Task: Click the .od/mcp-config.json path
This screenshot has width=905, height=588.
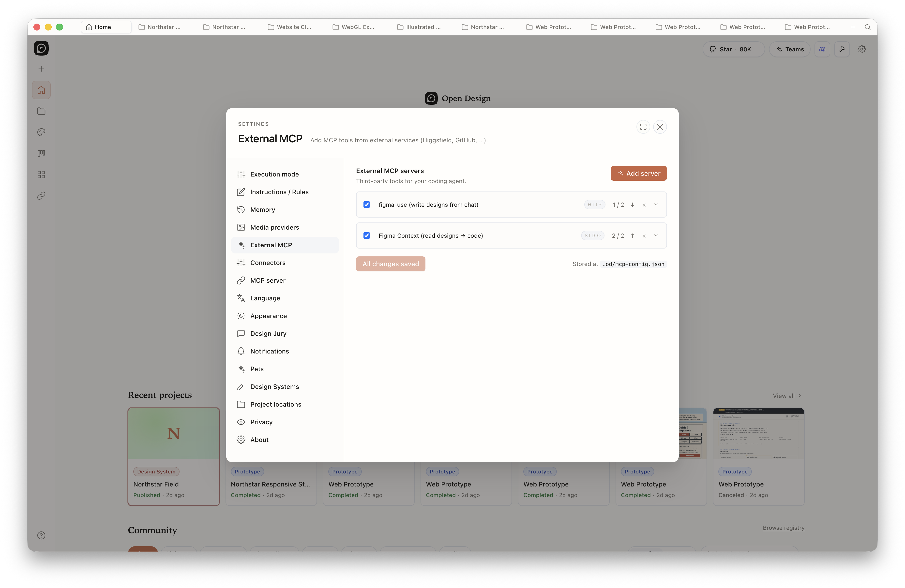Action: coord(633,264)
